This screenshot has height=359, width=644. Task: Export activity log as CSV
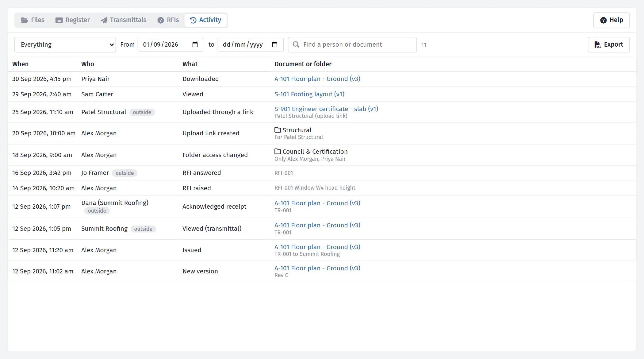(608, 44)
